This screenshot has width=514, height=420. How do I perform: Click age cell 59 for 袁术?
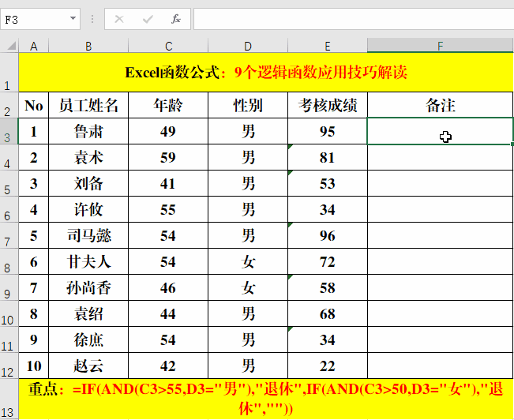click(168, 157)
